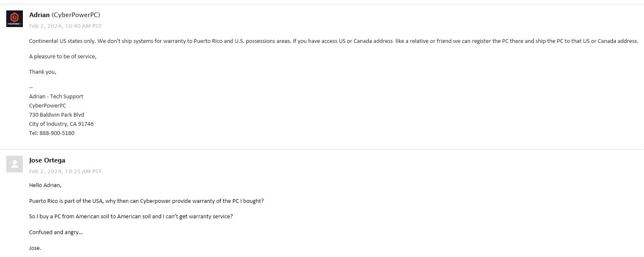
Task: Click the 10:25 AM PST timestamp
Action: (x=65, y=171)
